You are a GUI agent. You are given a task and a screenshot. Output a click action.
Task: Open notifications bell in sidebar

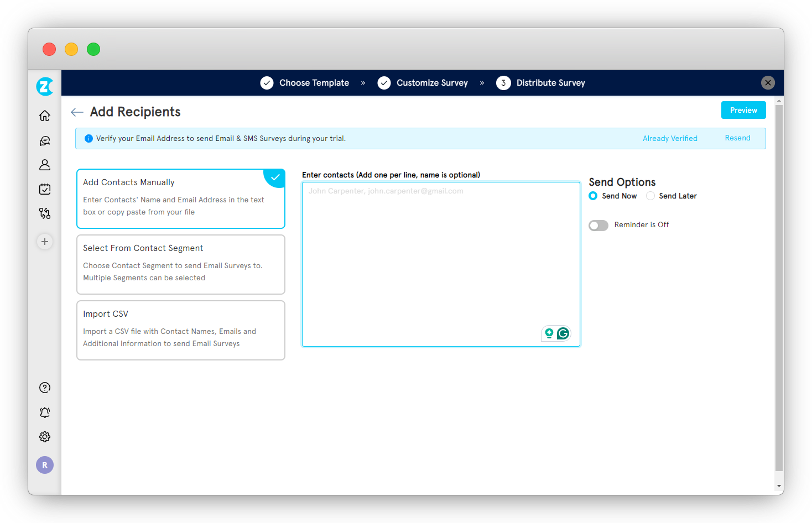[44, 412]
